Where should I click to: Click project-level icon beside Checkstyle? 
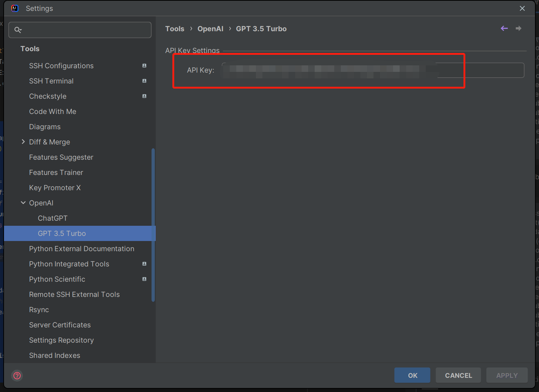tap(144, 96)
